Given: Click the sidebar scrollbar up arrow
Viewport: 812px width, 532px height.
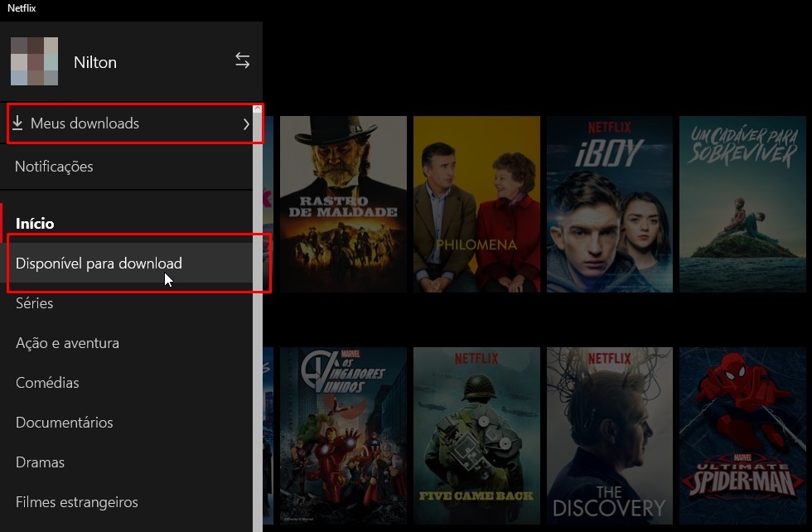Looking at the screenshot, I should [x=258, y=109].
